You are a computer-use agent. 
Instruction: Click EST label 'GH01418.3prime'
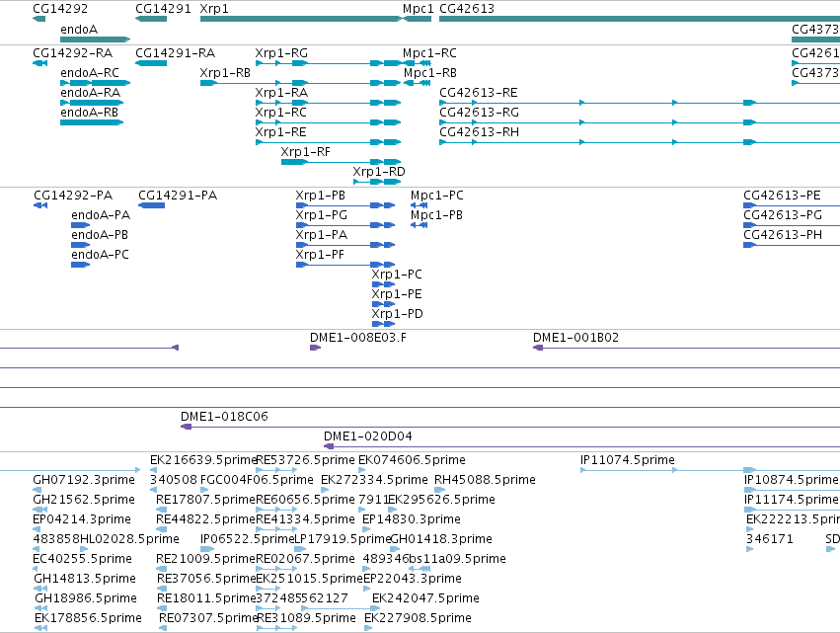tap(441, 540)
